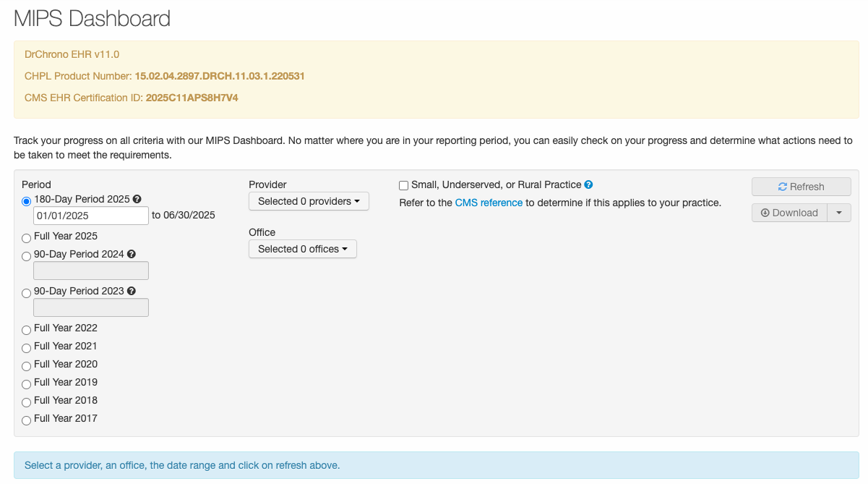Click the 01/01/2025 start date field
The width and height of the screenshot is (868, 484).
[x=91, y=216]
